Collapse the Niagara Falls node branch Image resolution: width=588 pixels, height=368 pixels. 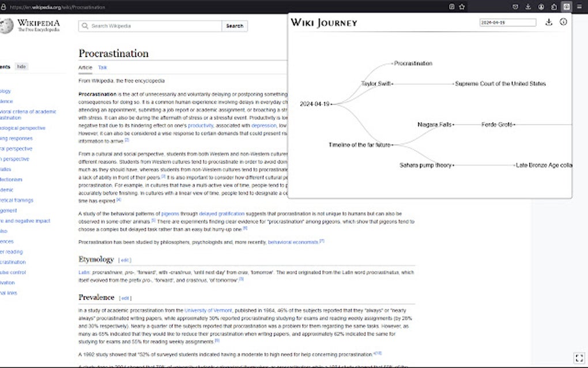[x=454, y=124]
